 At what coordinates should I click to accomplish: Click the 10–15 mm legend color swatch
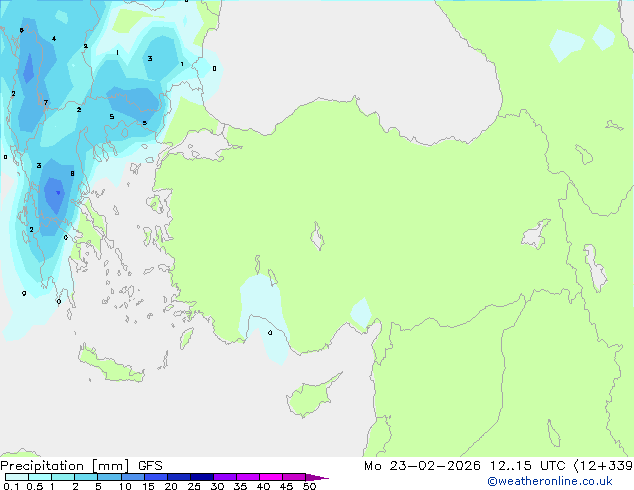click(x=133, y=477)
